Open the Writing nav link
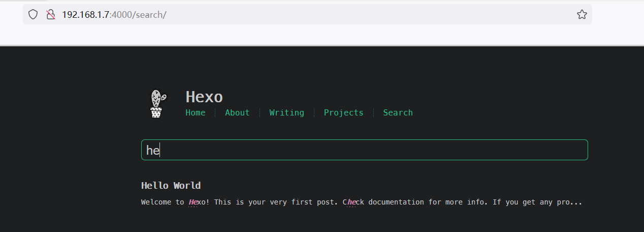 coord(286,113)
